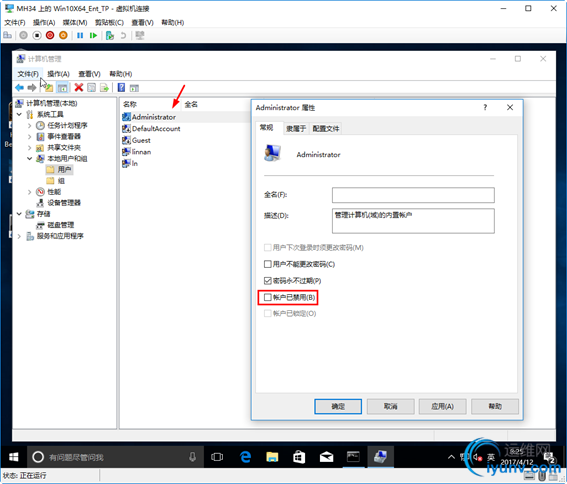
Task: Click Cortana microphone icon in search box
Action: pos(193,457)
